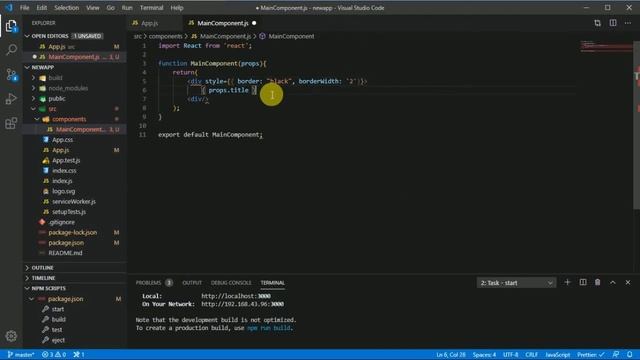Open index.js in the explorer
Viewport: 640px width, 360px height.
(x=62, y=181)
